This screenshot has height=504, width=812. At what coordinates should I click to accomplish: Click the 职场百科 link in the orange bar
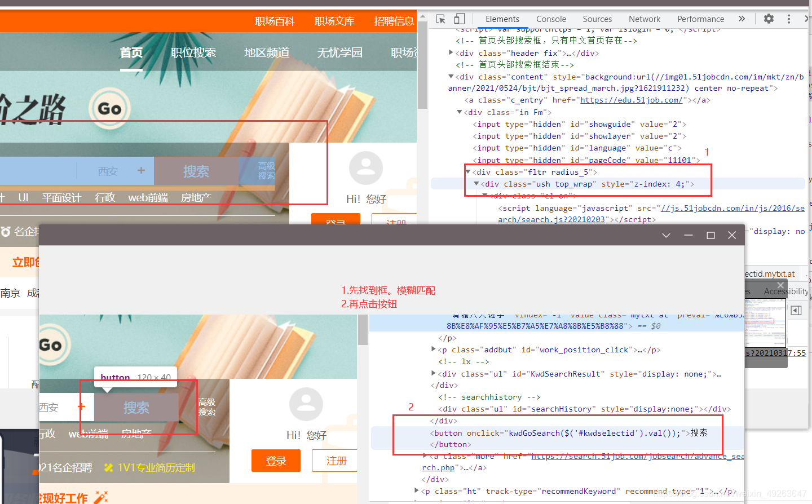pos(275,21)
